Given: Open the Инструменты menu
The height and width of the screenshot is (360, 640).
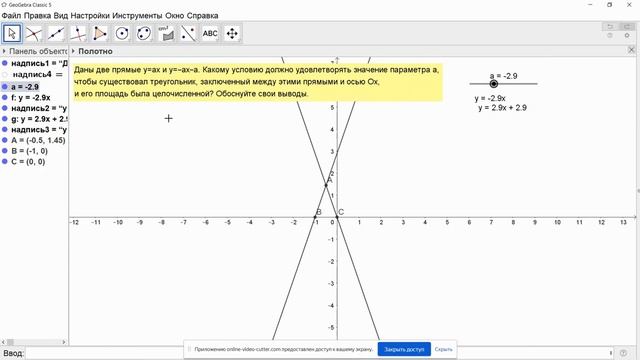Looking at the screenshot, I should (137, 16).
